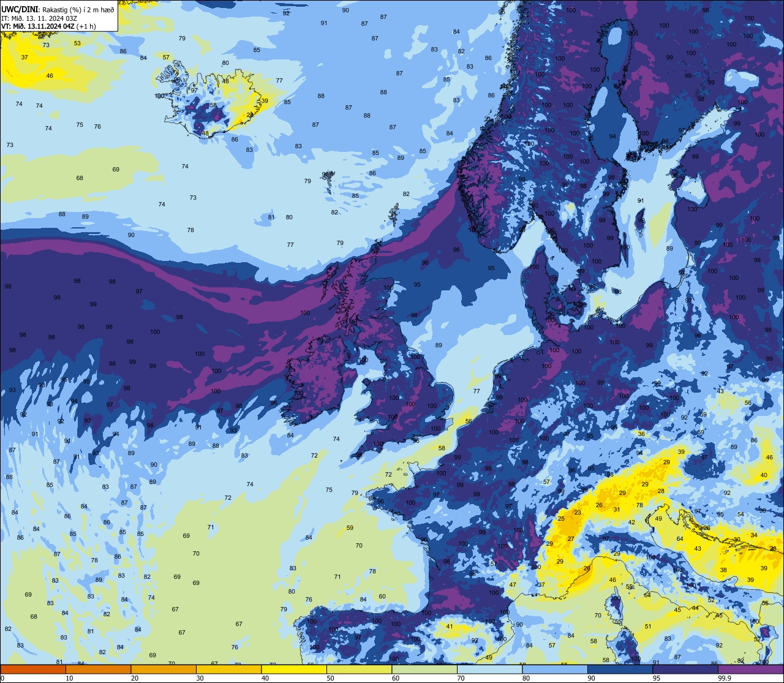The height and width of the screenshot is (683, 784).
Task: Click the '41' humidity value over northern Spain
Action: [450, 627]
